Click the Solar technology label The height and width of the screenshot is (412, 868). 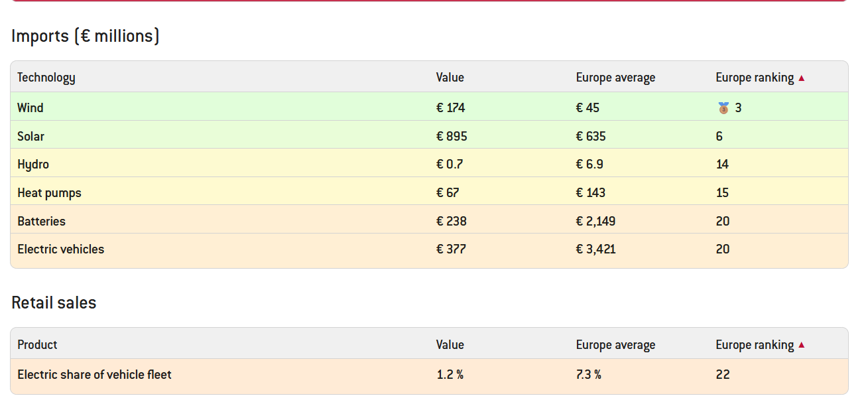[x=29, y=135]
